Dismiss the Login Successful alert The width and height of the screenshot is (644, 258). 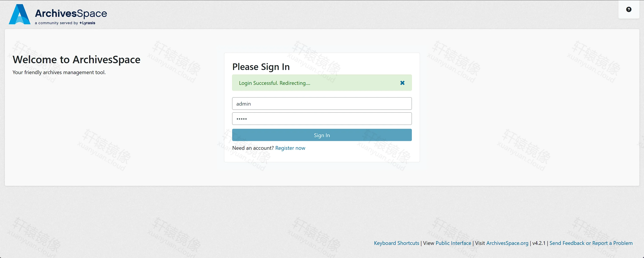pos(402,83)
